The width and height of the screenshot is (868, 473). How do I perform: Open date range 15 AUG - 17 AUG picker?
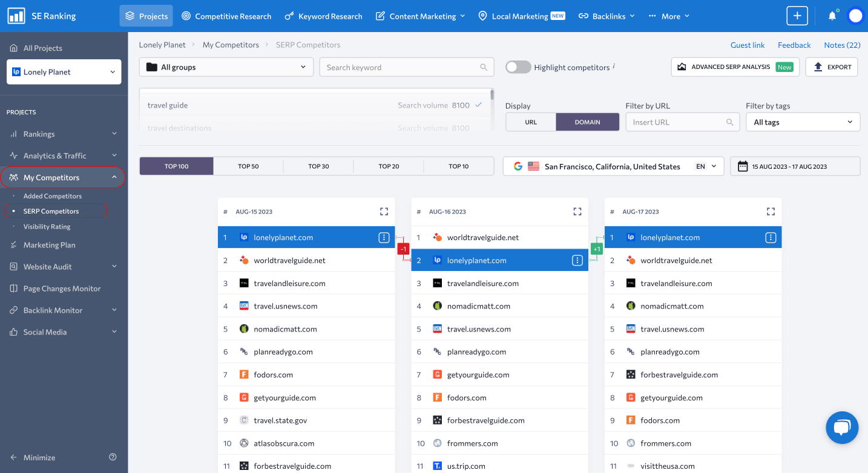point(795,166)
